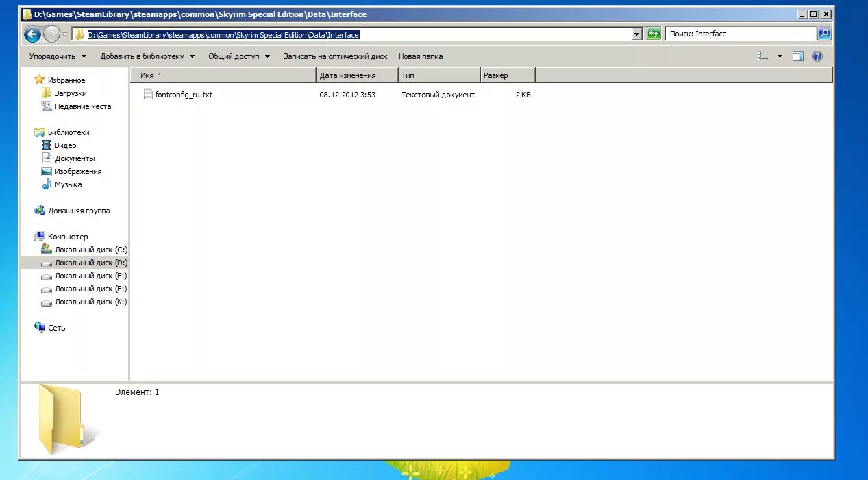Click the Forward navigation arrow
The image size is (868, 480).
51,34
